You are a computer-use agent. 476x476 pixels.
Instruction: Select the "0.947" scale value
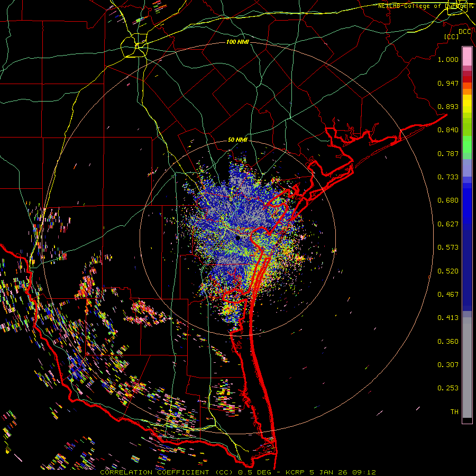click(448, 83)
